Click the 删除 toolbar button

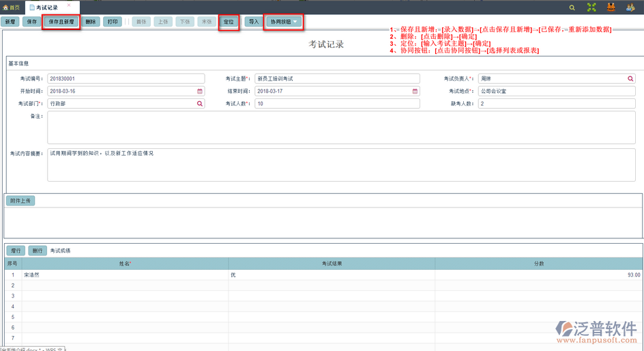(91, 22)
